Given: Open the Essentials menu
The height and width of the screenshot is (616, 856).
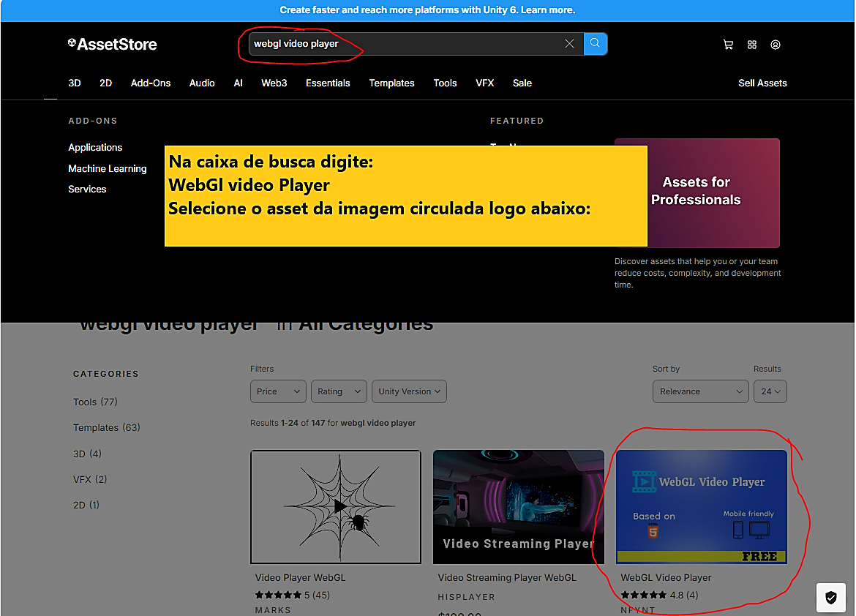Looking at the screenshot, I should coord(328,83).
